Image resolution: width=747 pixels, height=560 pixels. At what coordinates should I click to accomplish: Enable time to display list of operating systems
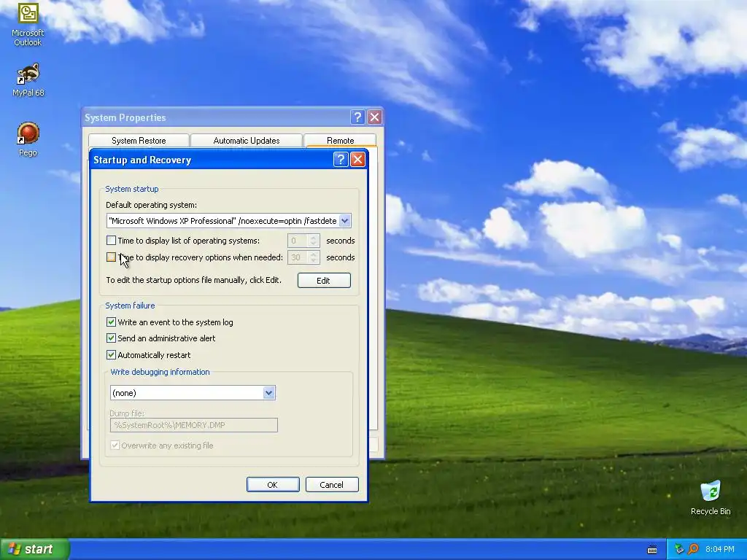pos(111,241)
